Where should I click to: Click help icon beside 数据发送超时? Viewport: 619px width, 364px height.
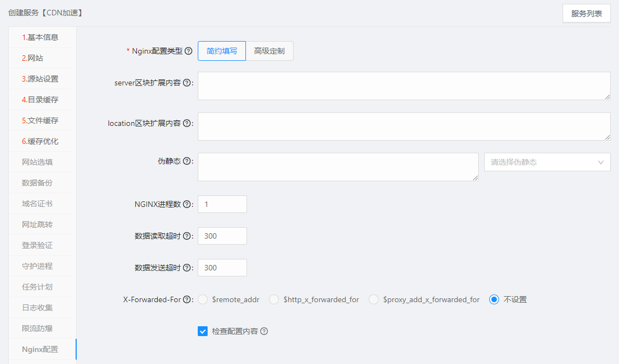tap(187, 268)
